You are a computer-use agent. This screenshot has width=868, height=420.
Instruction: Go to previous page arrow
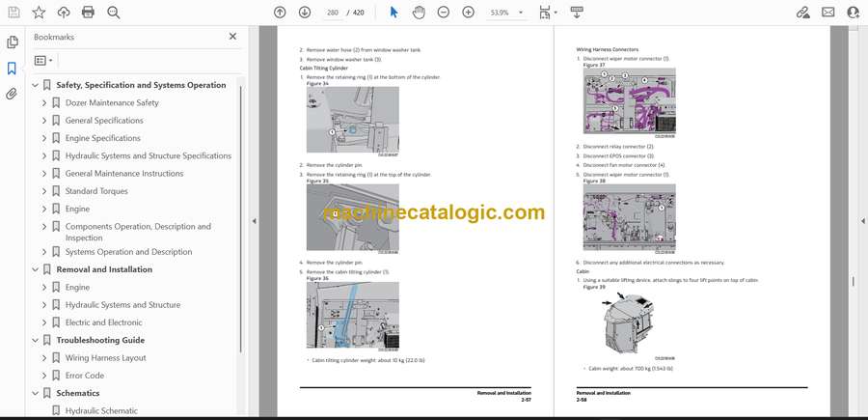click(280, 13)
